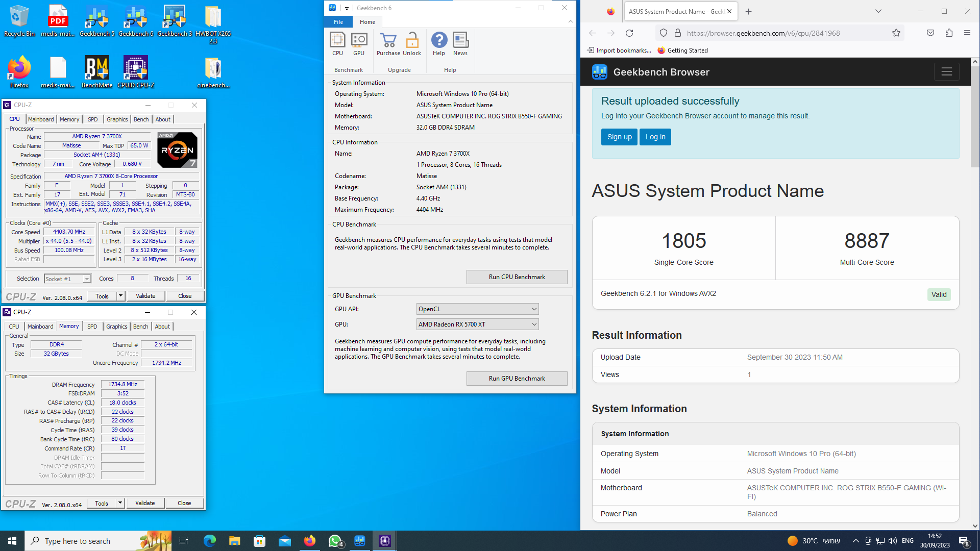Switch to SPD tab in top CPU-Z
The width and height of the screenshot is (980, 551).
(92, 119)
